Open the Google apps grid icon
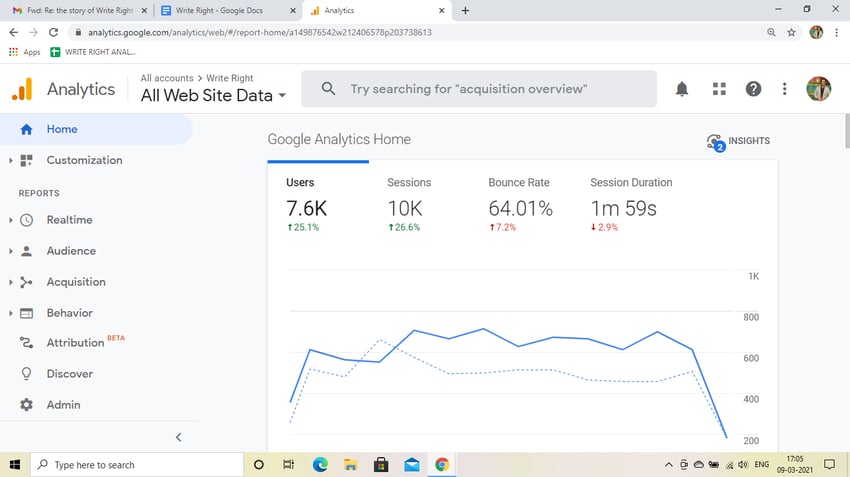 coord(719,89)
